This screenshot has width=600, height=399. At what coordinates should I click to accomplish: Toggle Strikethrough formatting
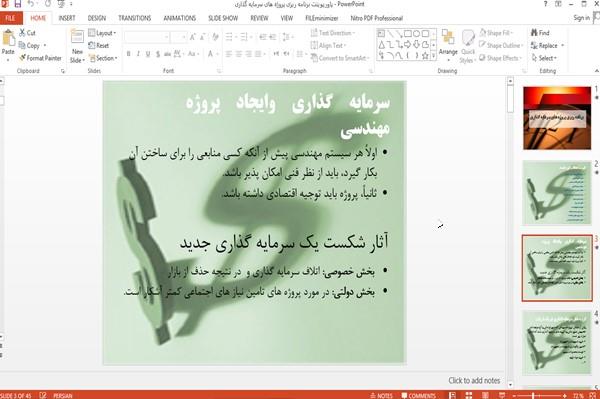click(x=168, y=54)
